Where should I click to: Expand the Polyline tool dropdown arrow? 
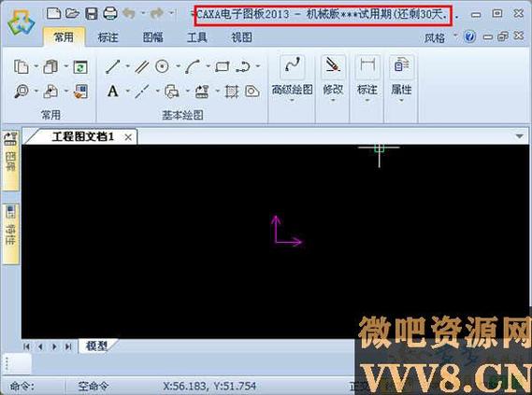click(258, 66)
